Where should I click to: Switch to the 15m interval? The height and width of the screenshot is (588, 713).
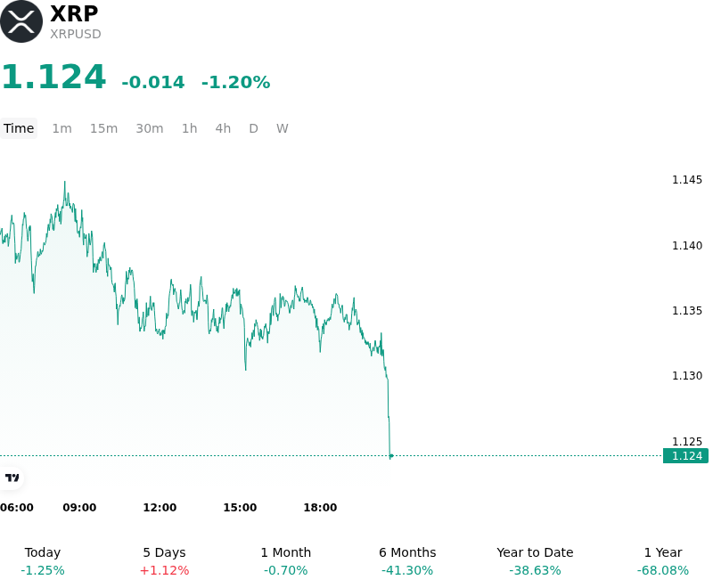[x=103, y=128]
